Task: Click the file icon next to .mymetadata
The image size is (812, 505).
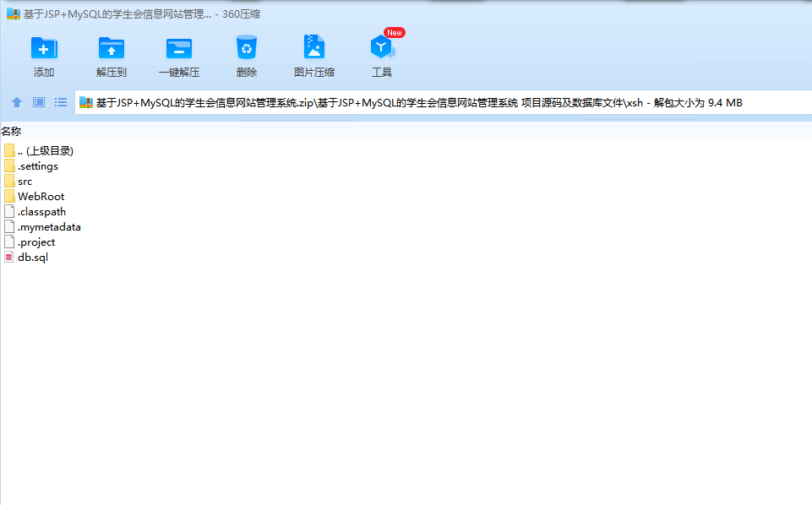Action: pyautogui.click(x=9, y=226)
